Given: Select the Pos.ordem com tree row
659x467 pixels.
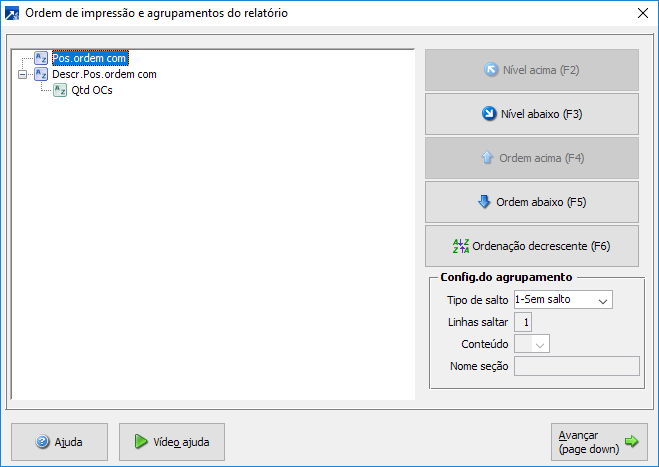Looking at the screenshot, I should pos(90,58).
